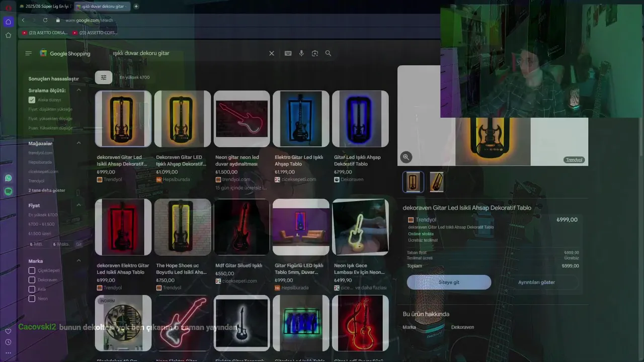Image resolution: width=644 pixels, height=362 pixels.
Task: Zoom the product image with magnifier
Action: coord(406,157)
